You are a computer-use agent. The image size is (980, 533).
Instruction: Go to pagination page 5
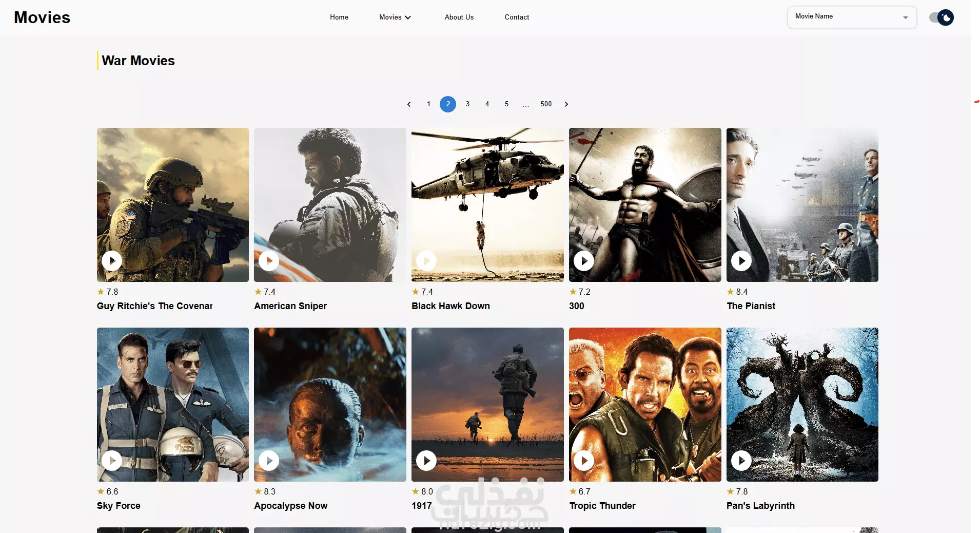coord(506,104)
